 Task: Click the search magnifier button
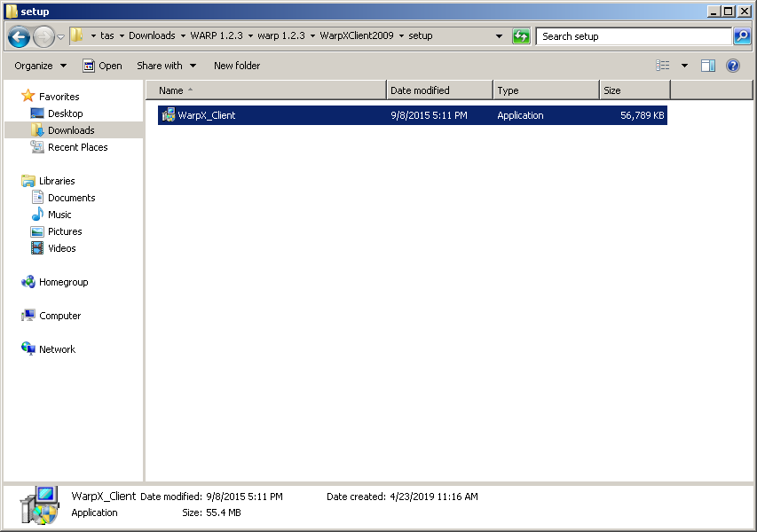tap(742, 36)
